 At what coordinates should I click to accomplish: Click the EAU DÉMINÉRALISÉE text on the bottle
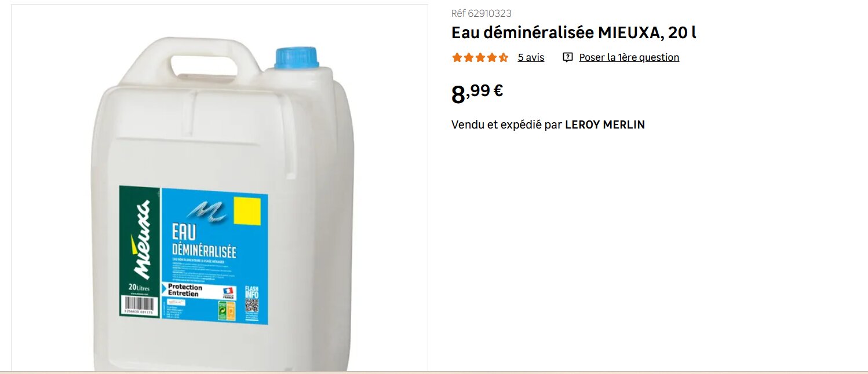(204, 241)
